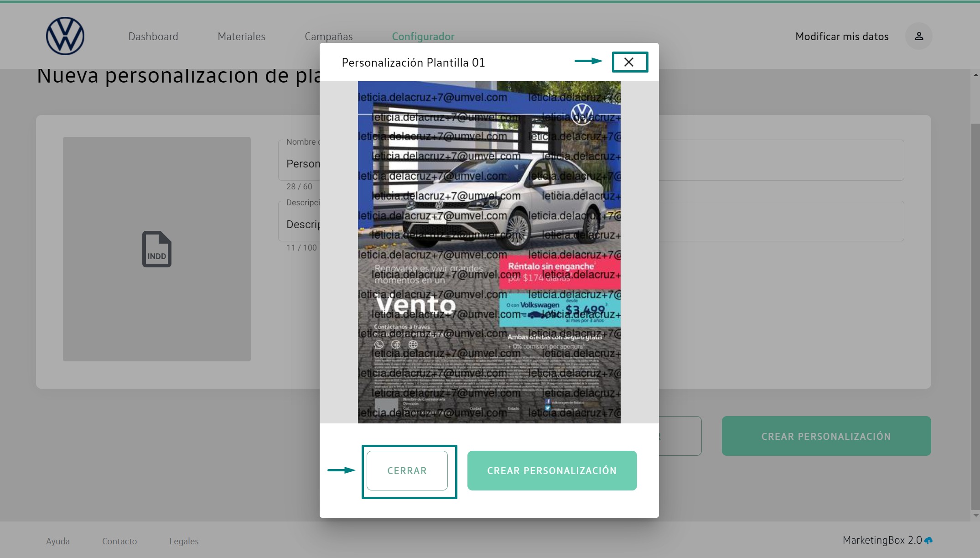980x558 pixels.
Task: Click the page vertical scrollbar thumb
Action: click(x=975, y=315)
